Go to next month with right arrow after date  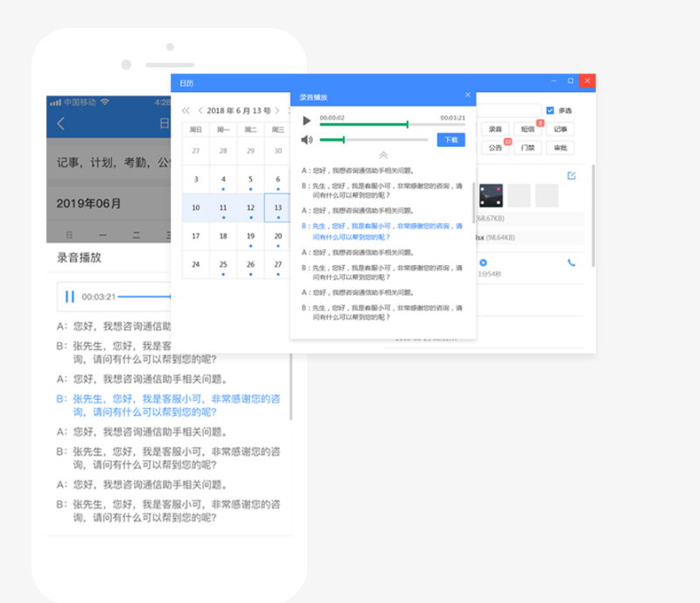tap(277, 110)
